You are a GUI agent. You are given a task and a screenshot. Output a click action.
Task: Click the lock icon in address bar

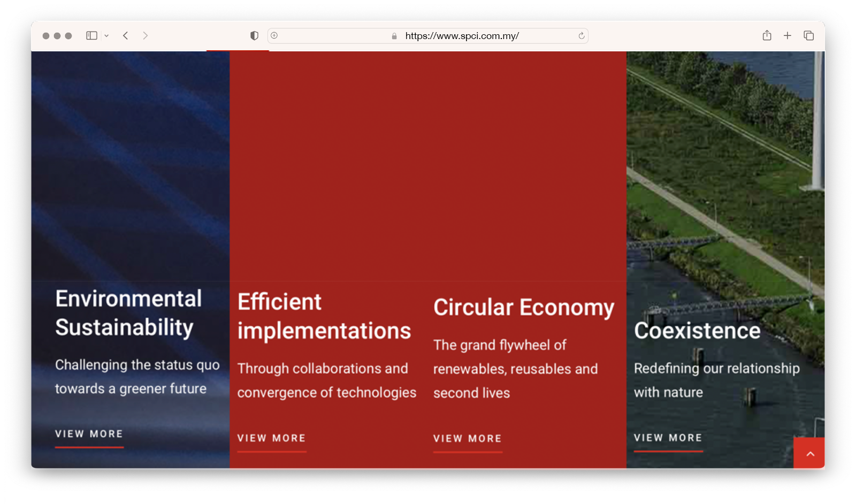(x=394, y=36)
